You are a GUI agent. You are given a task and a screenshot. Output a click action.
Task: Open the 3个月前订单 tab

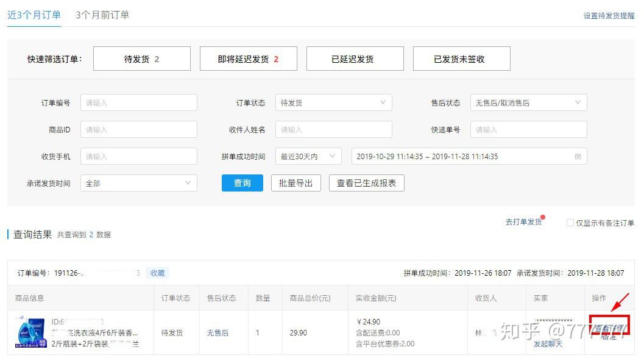[102, 15]
